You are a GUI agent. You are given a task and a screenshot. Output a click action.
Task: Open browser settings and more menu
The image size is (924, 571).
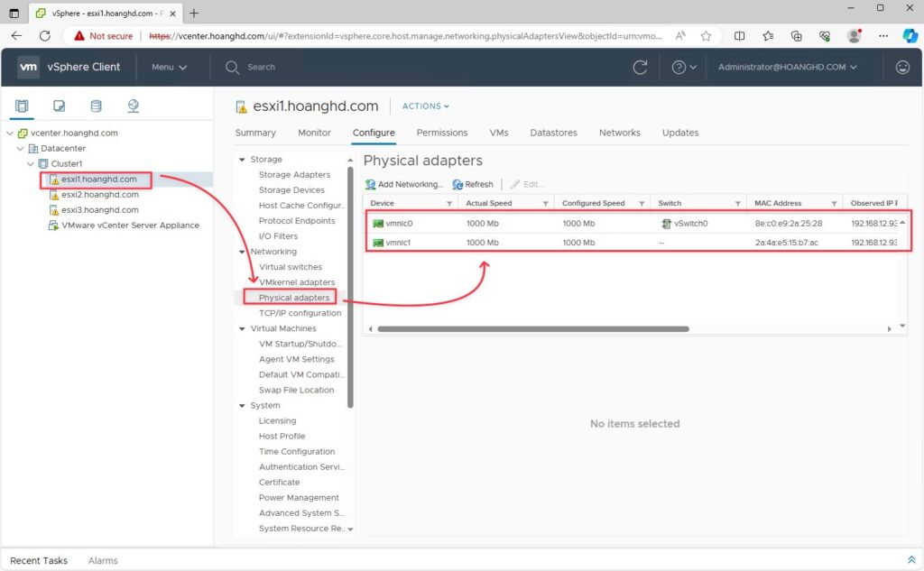pos(882,36)
